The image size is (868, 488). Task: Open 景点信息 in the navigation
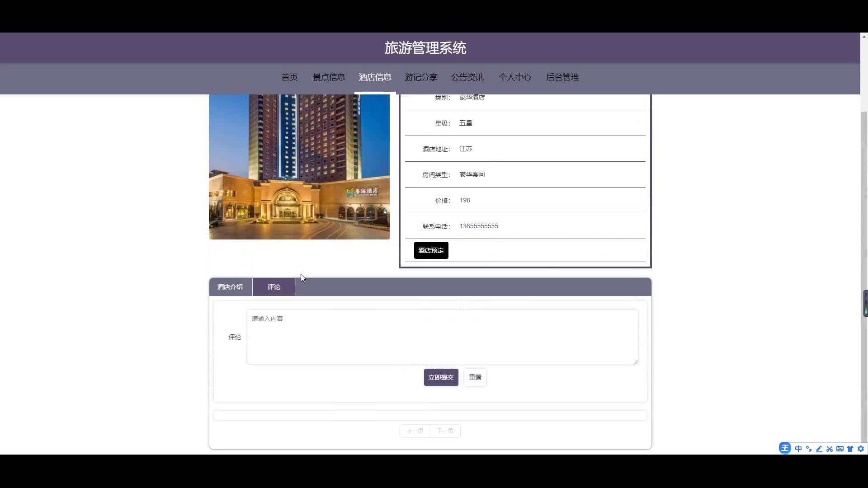click(329, 77)
